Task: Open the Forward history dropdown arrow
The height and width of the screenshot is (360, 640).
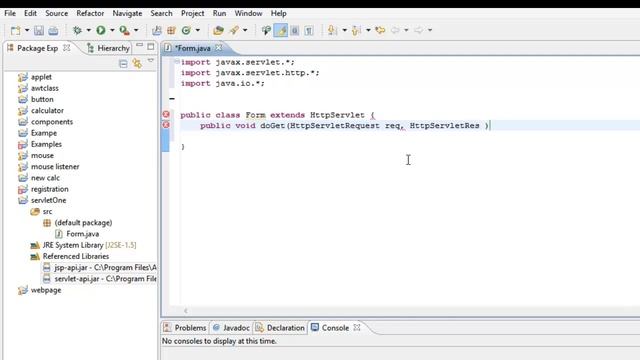Action: click(x=430, y=30)
